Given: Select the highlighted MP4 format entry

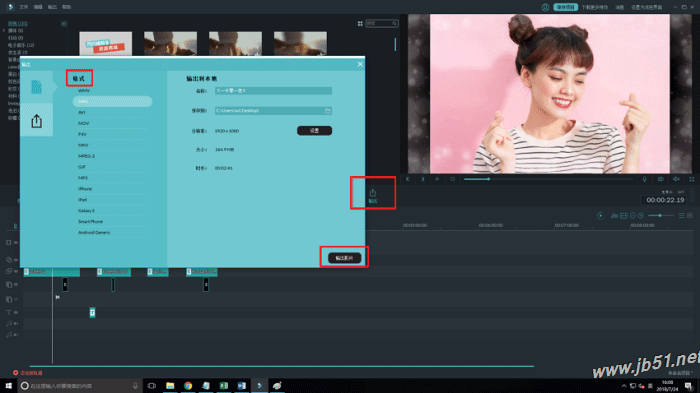Looking at the screenshot, I should tap(112, 101).
